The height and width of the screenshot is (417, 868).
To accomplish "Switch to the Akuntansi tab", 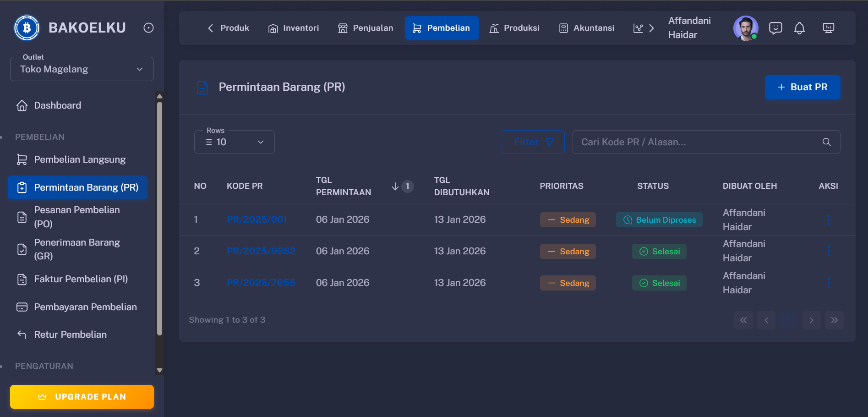I will coord(586,28).
